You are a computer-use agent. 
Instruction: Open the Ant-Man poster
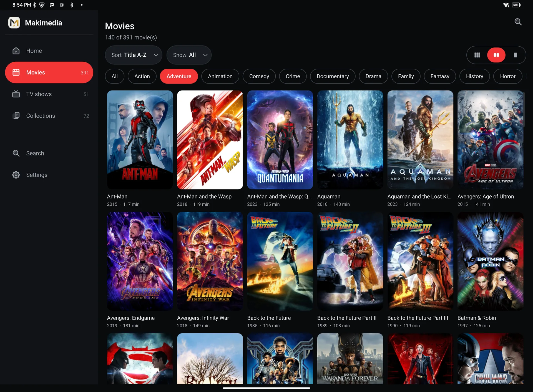coord(140,140)
